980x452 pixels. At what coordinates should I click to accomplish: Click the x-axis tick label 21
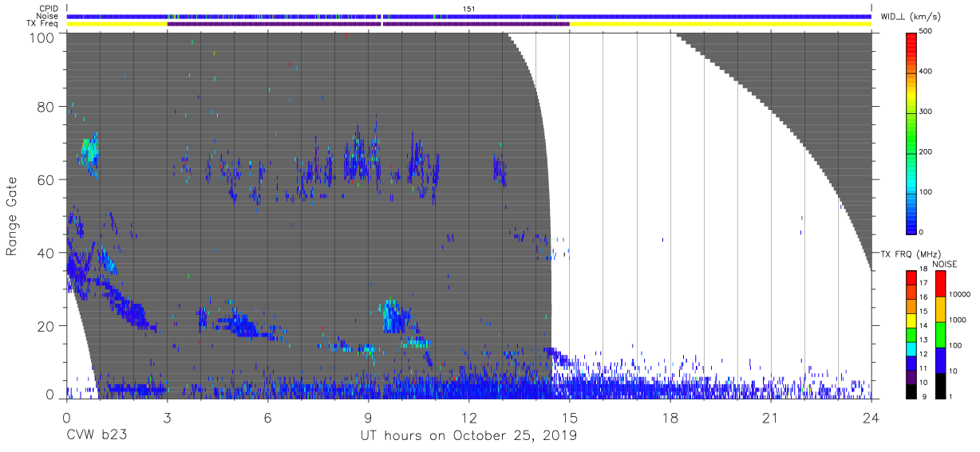(770, 419)
